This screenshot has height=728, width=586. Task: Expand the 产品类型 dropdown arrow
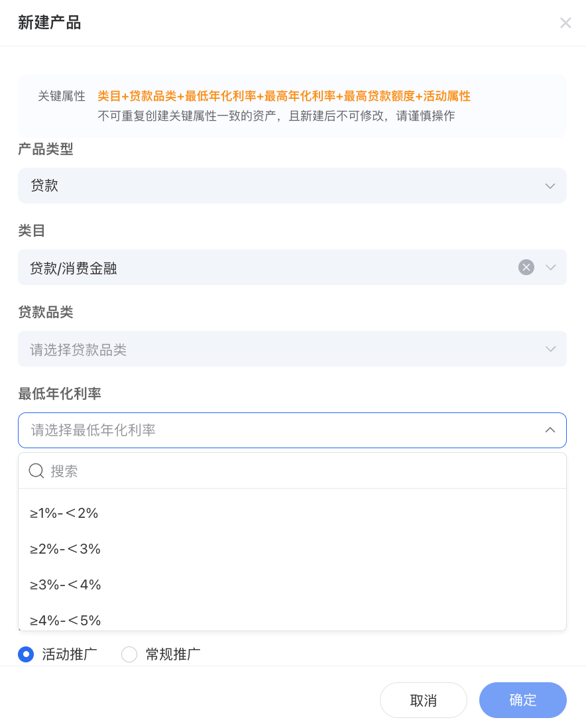click(x=550, y=186)
